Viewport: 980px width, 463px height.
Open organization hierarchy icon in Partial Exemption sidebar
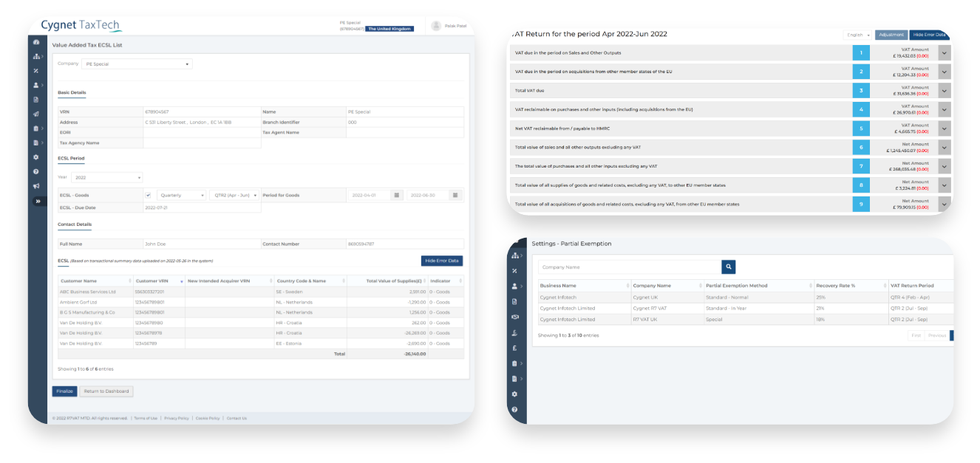(x=514, y=255)
